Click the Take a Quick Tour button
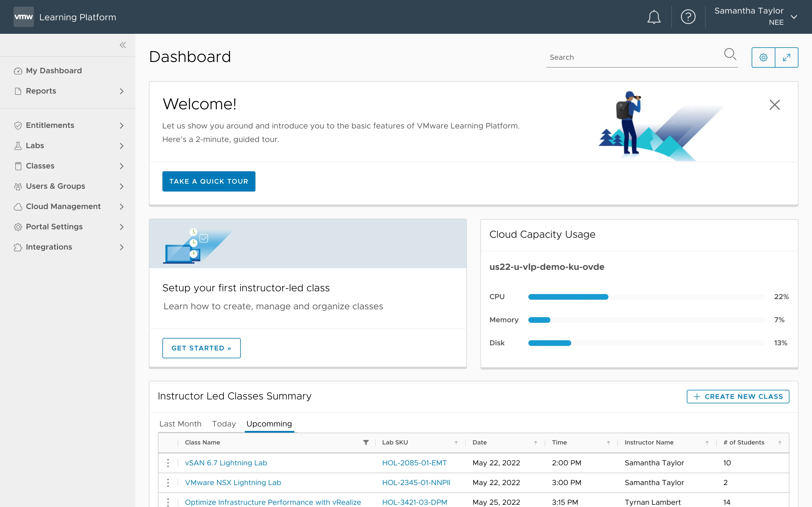Screen dimensions: 812x507 point(209,181)
